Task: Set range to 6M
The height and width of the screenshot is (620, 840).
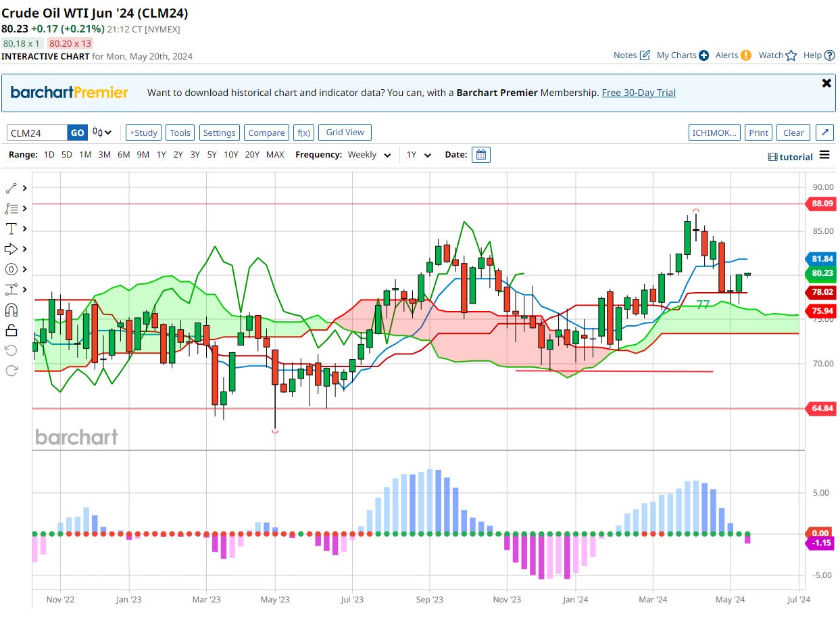Action: (124, 155)
